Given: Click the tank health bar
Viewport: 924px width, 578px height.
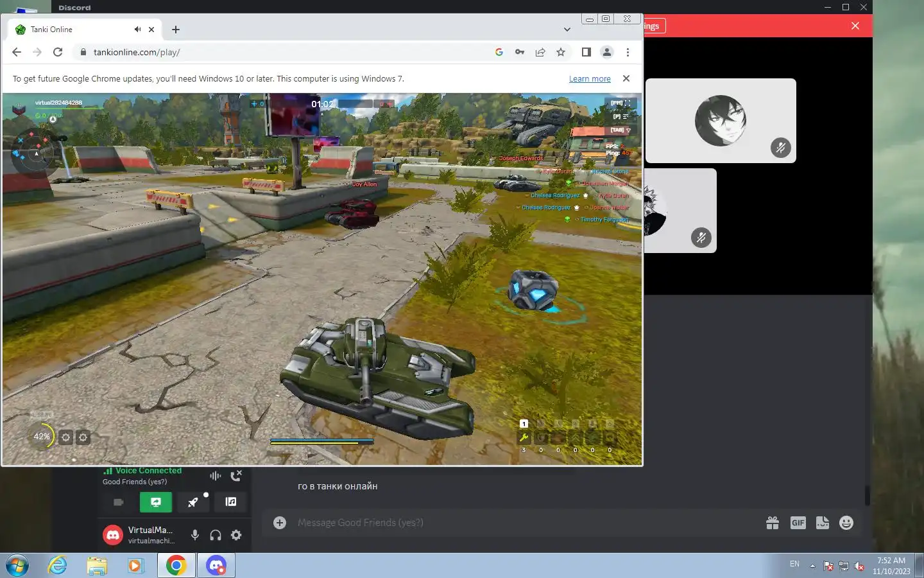Looking at the screenshot, I should click(x=322, y=441).
